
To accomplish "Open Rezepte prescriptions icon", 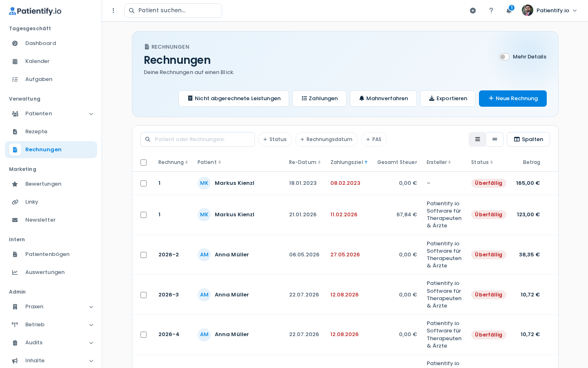I will [15, 132].
